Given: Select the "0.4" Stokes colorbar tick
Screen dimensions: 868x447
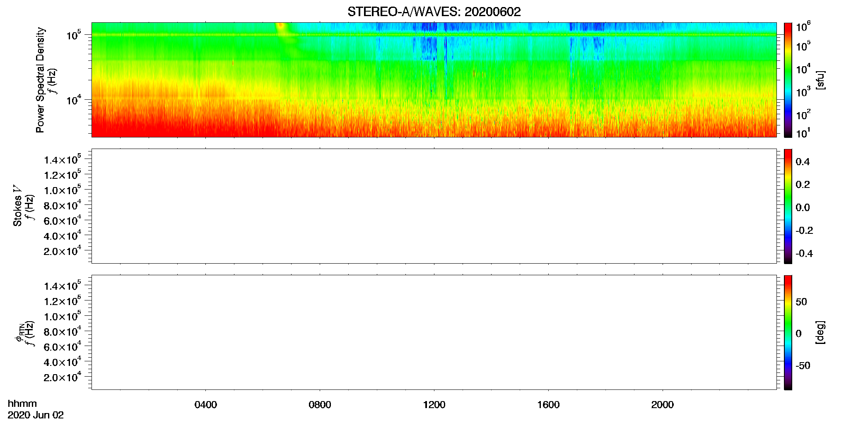Looking at the screenshot, I should (803, 162).
